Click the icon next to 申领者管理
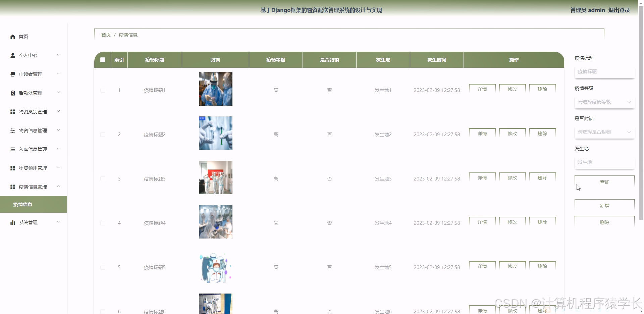644x314 pixels. (13, 74)
